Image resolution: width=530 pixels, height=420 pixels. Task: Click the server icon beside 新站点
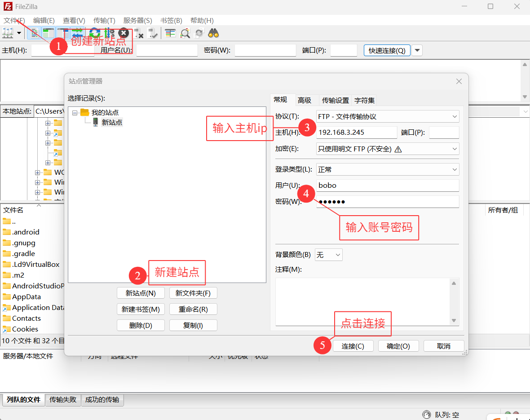[x=95, y=122]
